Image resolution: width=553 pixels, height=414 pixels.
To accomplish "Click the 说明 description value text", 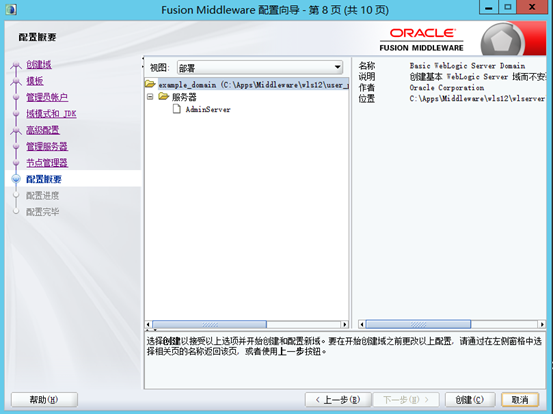I will [478, 77].
